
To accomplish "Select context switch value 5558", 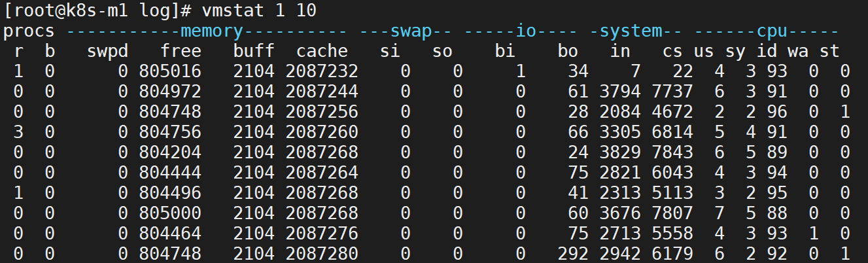I will tap(672, 234).
